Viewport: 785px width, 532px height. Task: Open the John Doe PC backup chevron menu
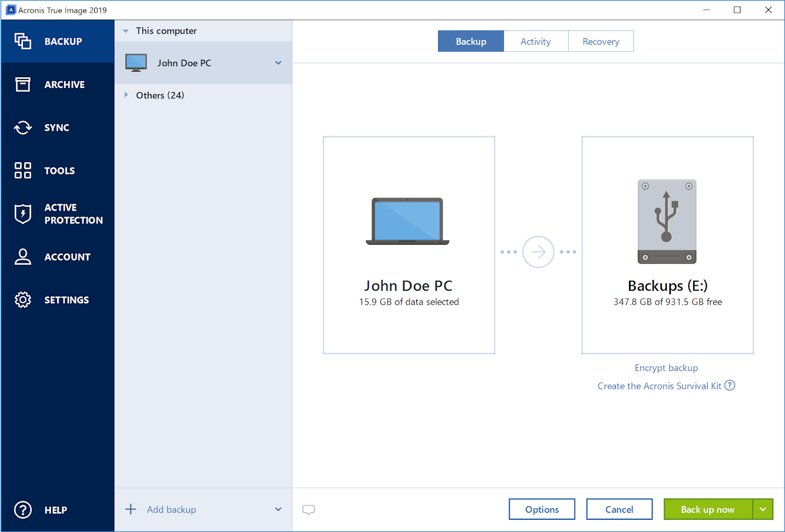point(278,63)
